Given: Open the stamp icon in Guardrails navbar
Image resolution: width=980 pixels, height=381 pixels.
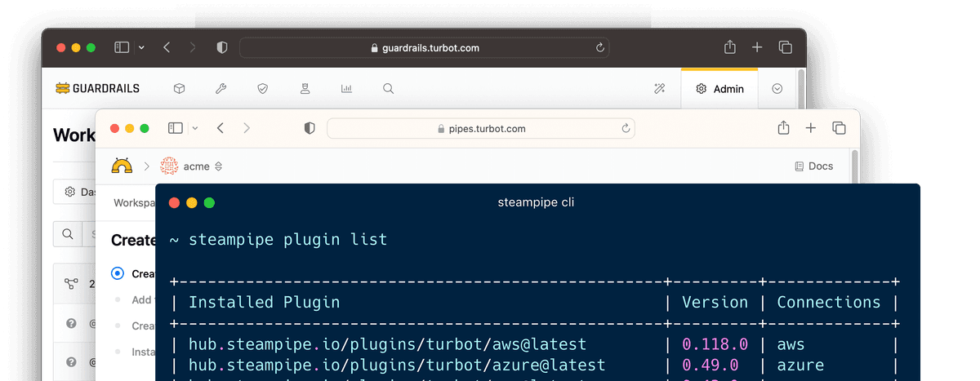Looking at the screenshot, I should [x=305, y=88].
